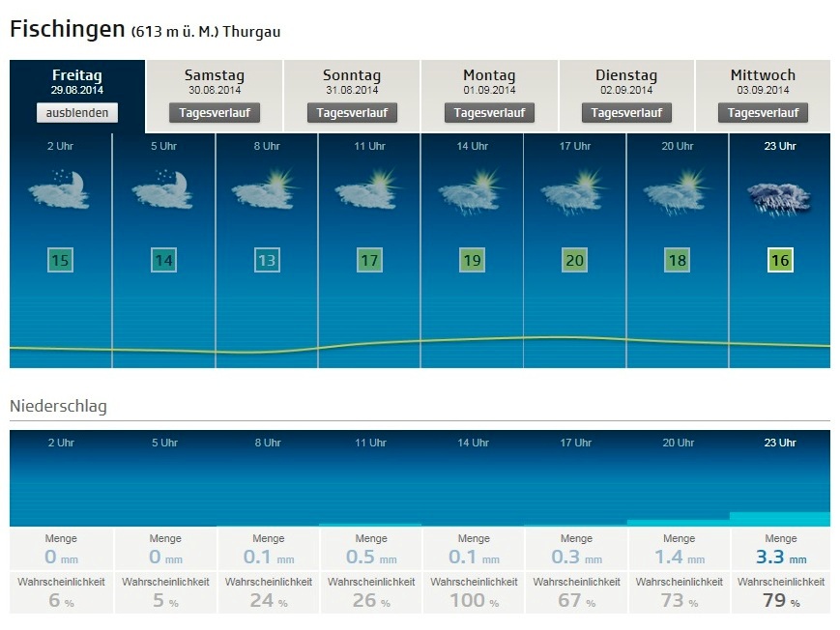Screen dimensions: 840x630
Task: Click the 6 % Wahrscheinlichkeit value
Action: click(x=61, y=601)
